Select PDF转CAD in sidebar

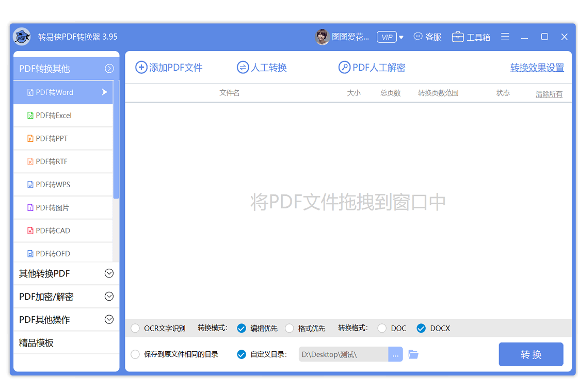pyautogui.click(x=63, y=231)
